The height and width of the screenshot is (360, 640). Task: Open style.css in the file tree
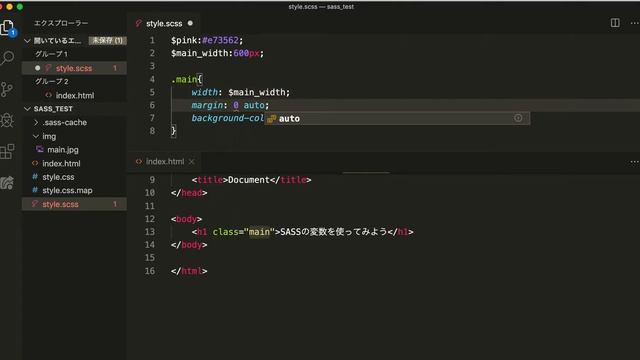[x=58, y=177]
